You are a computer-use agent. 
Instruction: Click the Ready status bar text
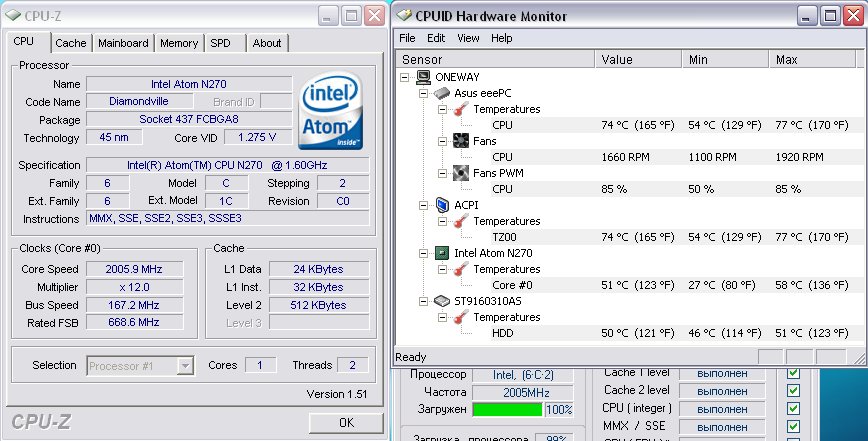coord(410,357)
